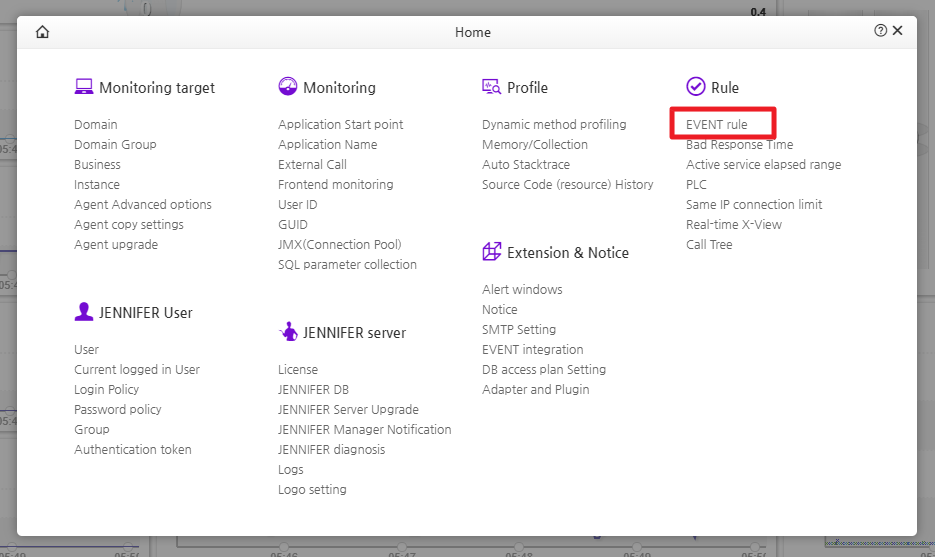The image size is (935, 557).
Task: Close the Home dialog
Action: [x=897, y=31]
